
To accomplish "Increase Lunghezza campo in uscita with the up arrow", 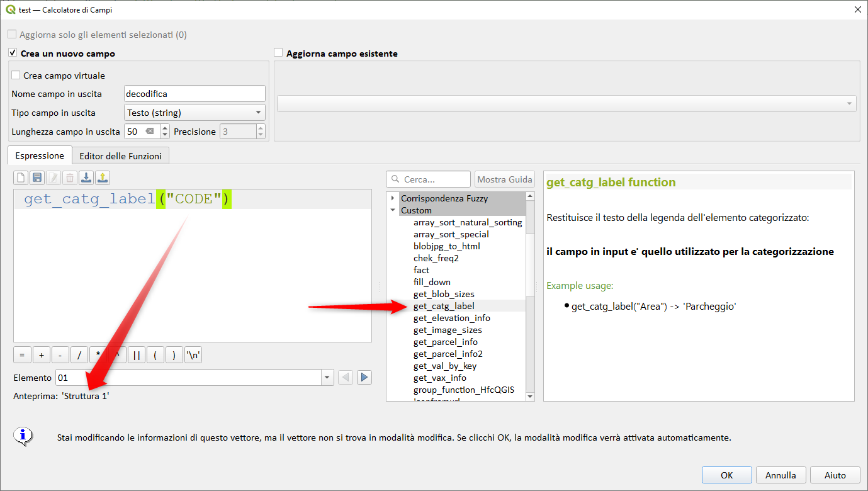I will click(x=166, y=128).
